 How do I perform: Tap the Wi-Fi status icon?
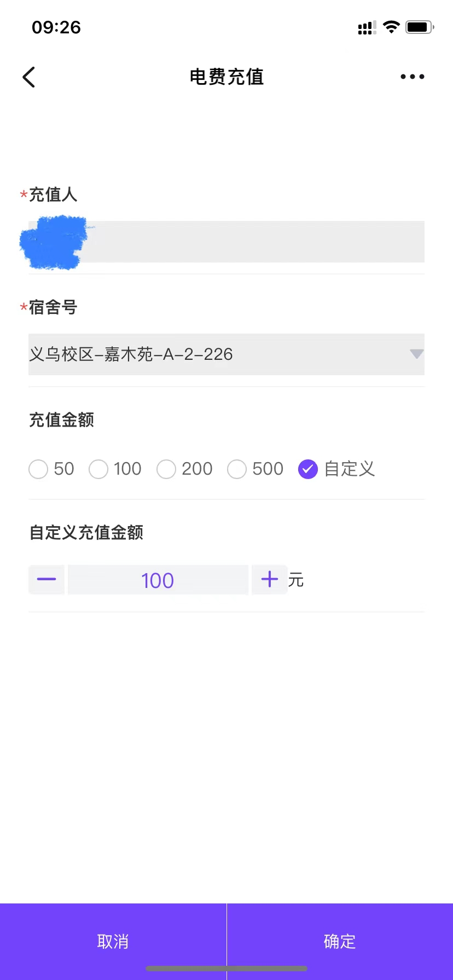tap(391, 27)
